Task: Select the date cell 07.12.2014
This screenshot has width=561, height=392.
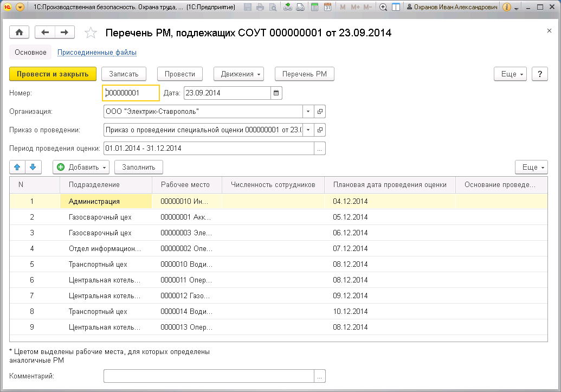Action: coord(390,248)
